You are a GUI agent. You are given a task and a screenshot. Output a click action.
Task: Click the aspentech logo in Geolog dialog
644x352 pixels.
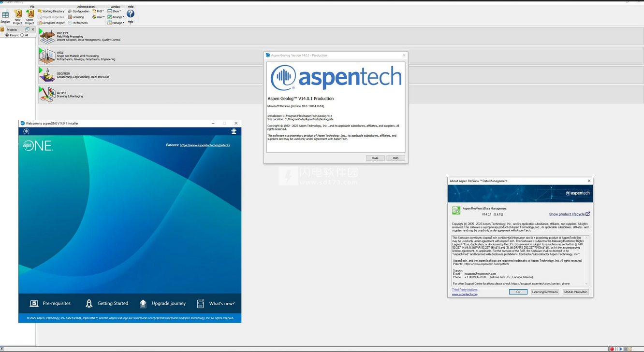pyautogui.click(x=336, y=77)
